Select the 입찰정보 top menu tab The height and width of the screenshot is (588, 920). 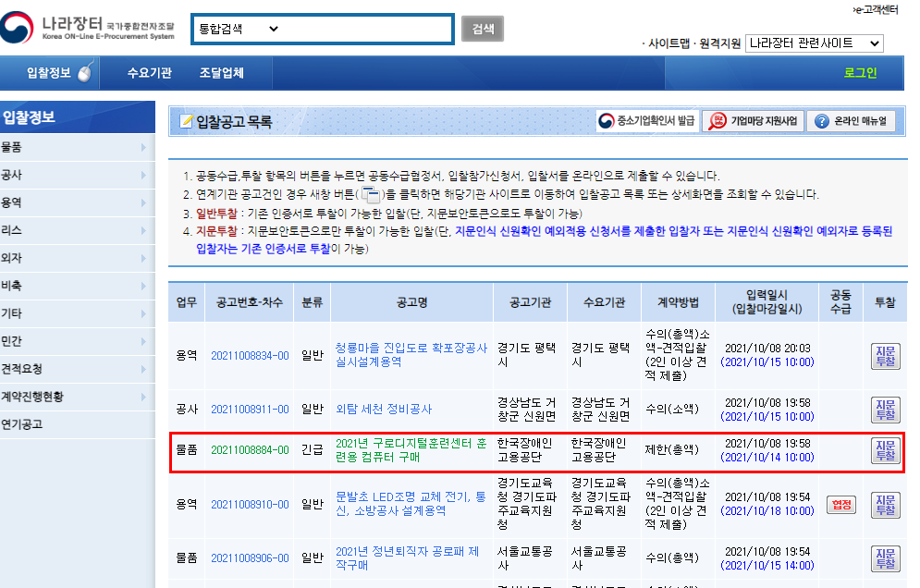(49, 73)
